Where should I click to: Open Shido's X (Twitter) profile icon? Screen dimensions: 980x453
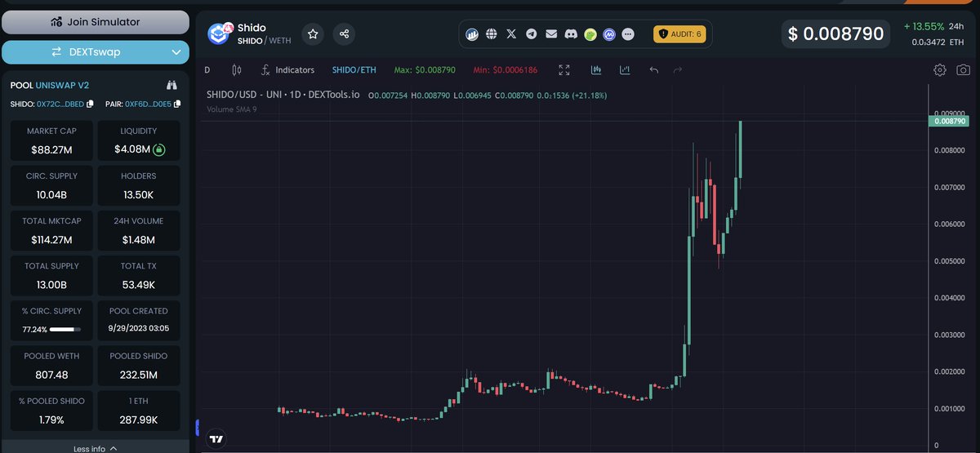tap(511, 34)
